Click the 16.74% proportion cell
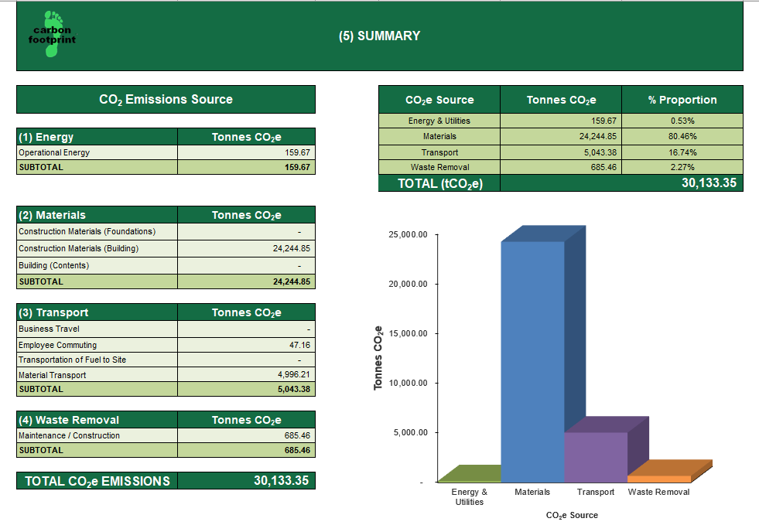This screenshot has height=532, width=759. [x=682, y=152]
